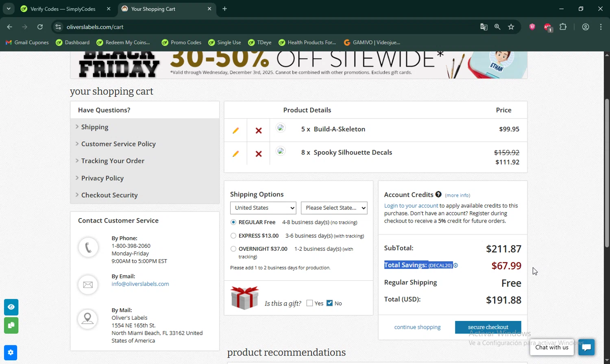The image size is (610, 364).
Task: Click the Black Friday sitewide banner
Action: 298,65
